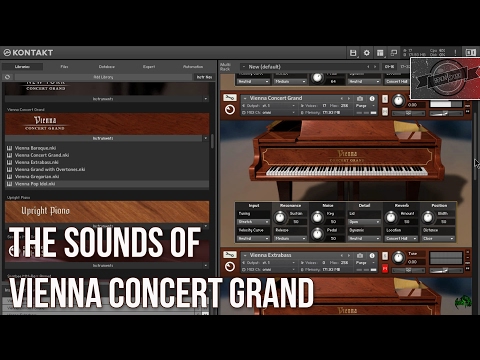
Task: Click the Reverb Amount knob
Action: pos(391,218)
